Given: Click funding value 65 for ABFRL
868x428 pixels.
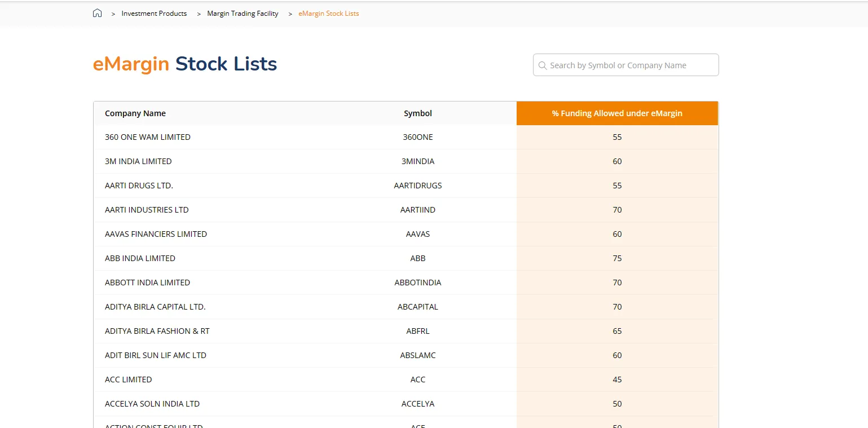Looking at the screenshot, I should pyautogui.click(x=617, y=331).
